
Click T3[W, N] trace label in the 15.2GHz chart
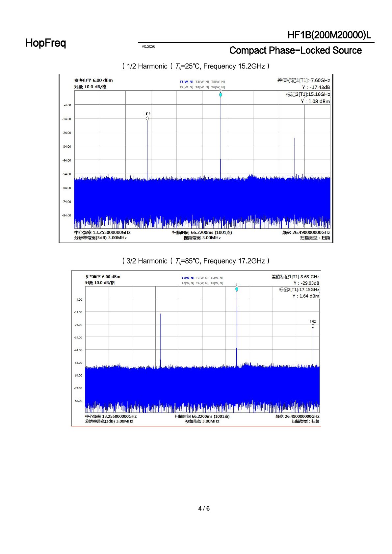tap(202, 82)
